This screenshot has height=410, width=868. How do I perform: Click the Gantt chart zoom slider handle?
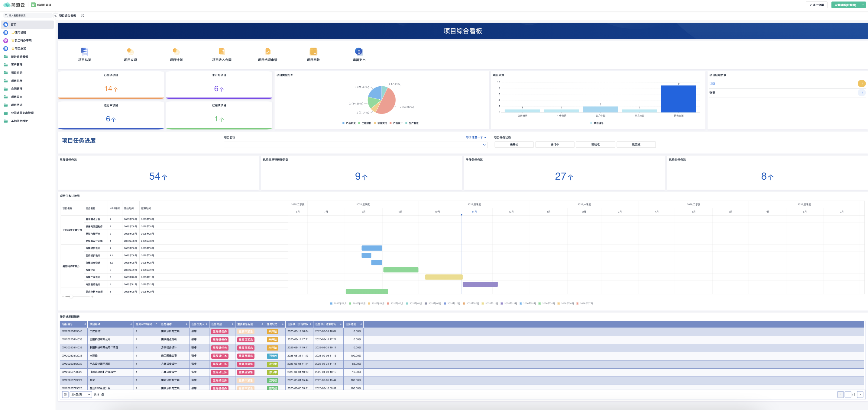click(x=71, y=296)
